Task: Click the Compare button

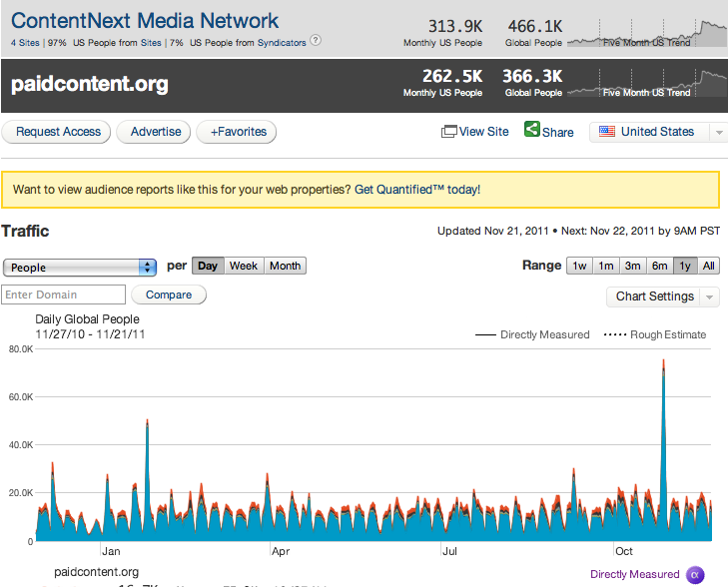Action: 169,294
